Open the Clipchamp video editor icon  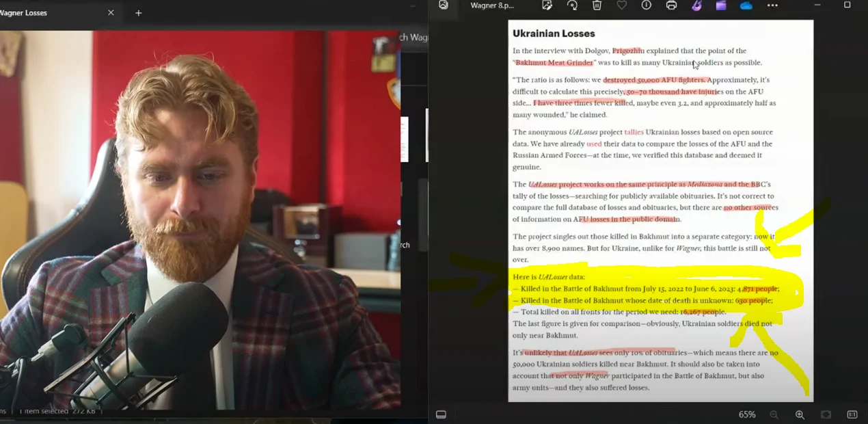point(721,5)
